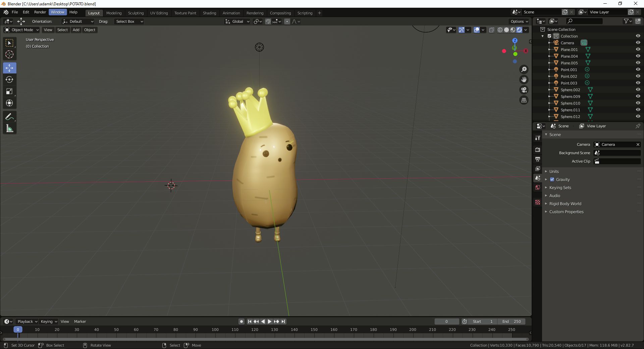Hide Plane.004 in the outliner
Screen dimensions: 644x349
click(638, 56)
